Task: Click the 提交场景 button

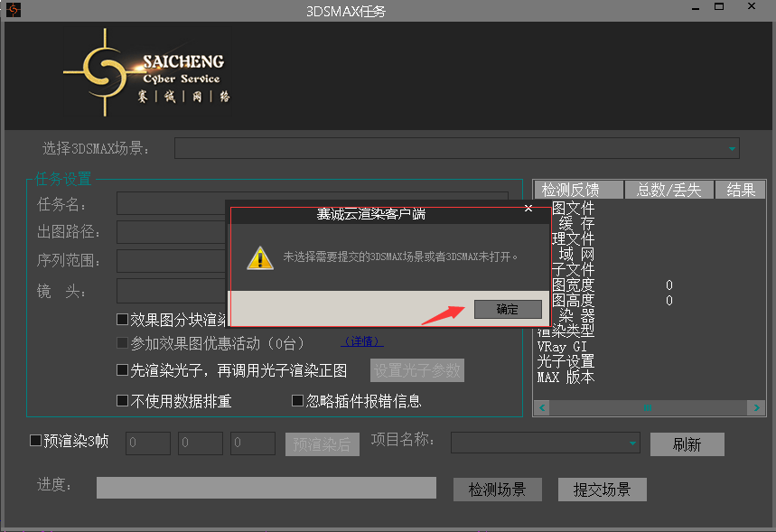Action: (602, 490)
